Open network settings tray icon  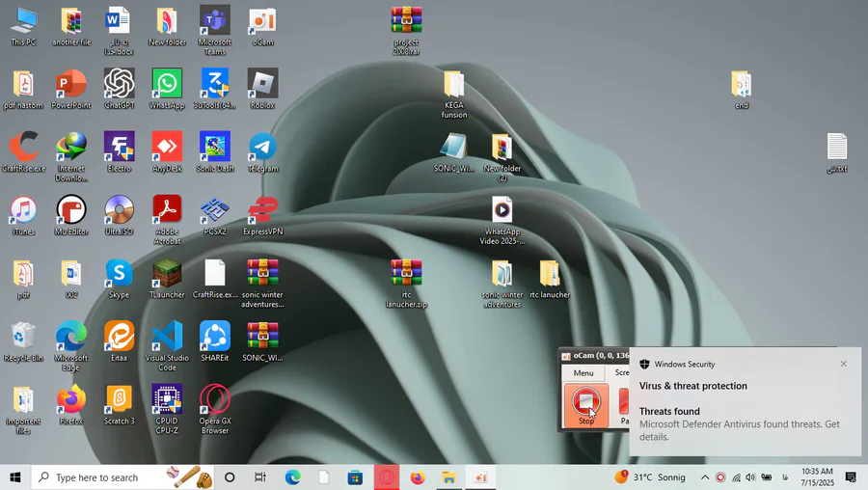coord(736,477)
